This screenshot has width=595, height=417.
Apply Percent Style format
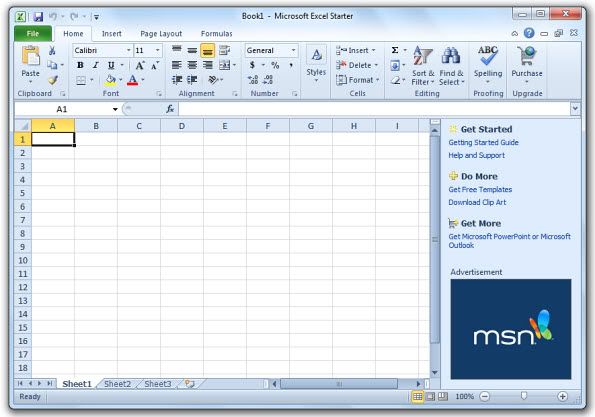coord(275,65)
